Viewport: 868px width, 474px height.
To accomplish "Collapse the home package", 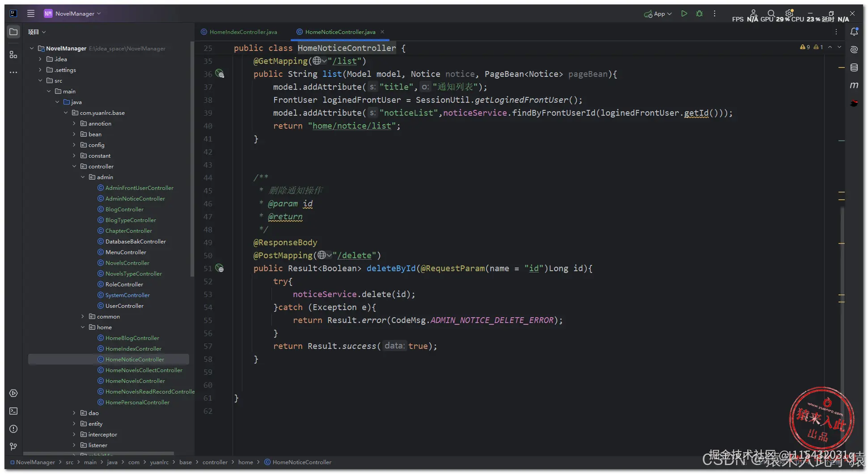I will coord(83,327).
